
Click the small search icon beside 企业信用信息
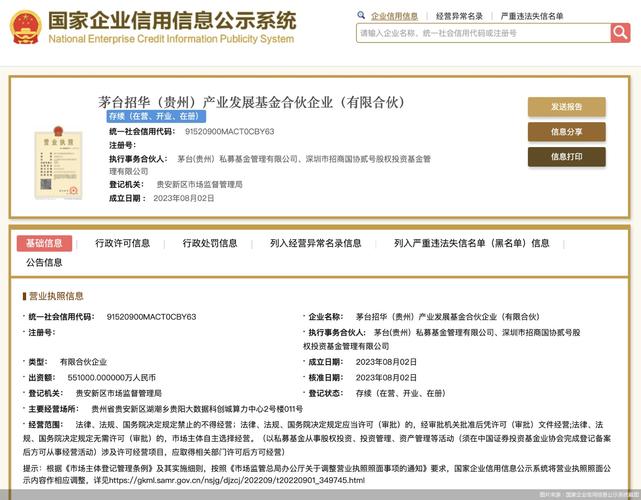362,16
